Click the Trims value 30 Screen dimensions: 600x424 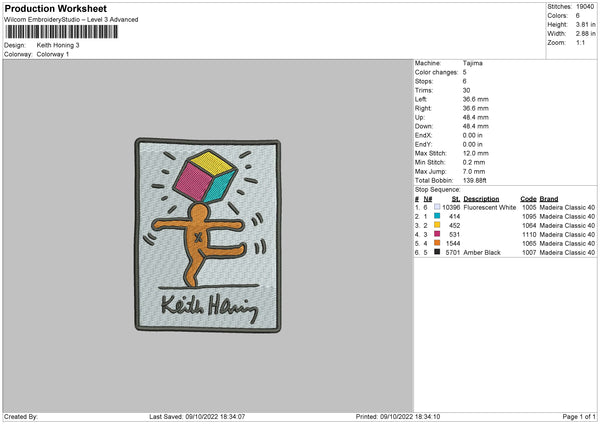click(x=466, y=90)
